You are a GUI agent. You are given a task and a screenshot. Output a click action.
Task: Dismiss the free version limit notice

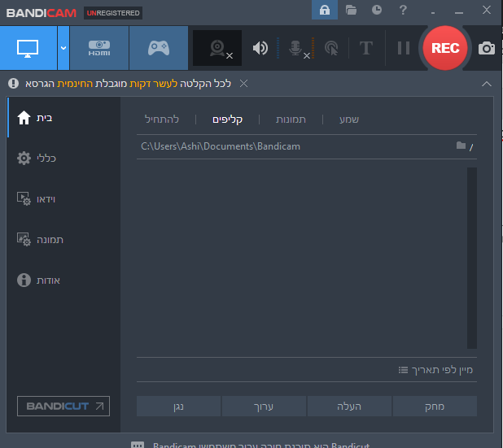(244, 84)
